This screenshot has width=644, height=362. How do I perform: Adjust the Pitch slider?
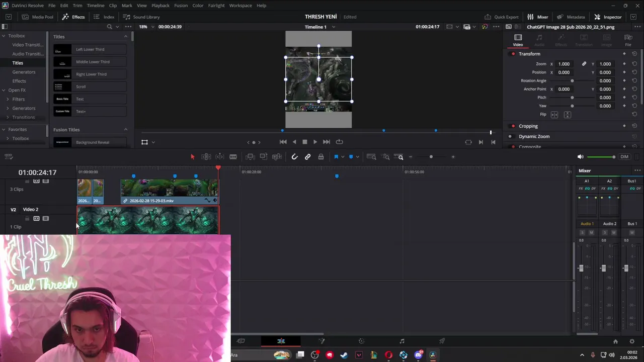572,98
